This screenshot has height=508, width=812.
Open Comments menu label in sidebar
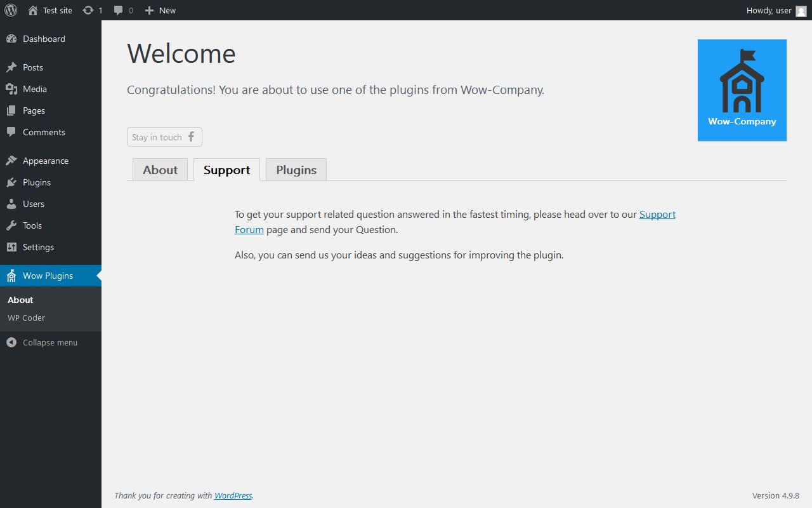[44, 132]
